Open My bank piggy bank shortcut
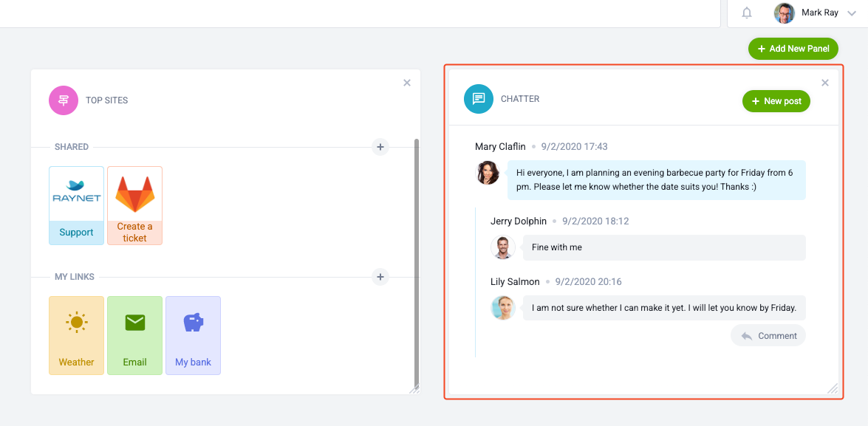This screenshot has width=868, height=426. tap(193, 335)
